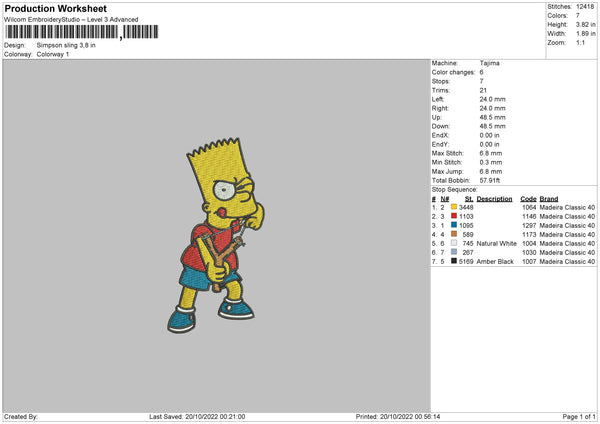Click the Left value 24.0 mm
Image resolution: width=600 pixels, height=424 pixels.
[492, 99]
